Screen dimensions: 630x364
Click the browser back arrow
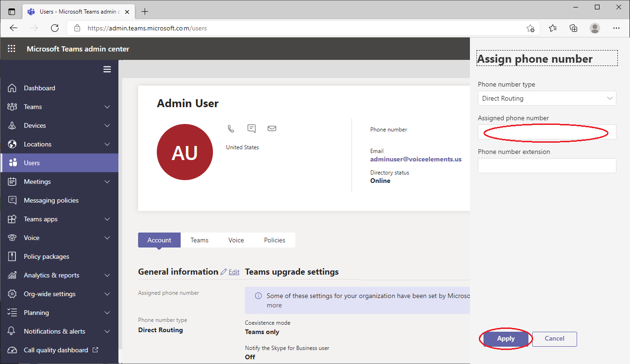click(x=14, y=28)
